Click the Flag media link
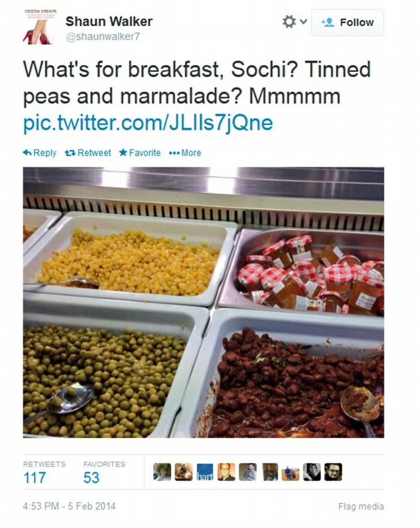Screen dimensions: 420x528 361,507
